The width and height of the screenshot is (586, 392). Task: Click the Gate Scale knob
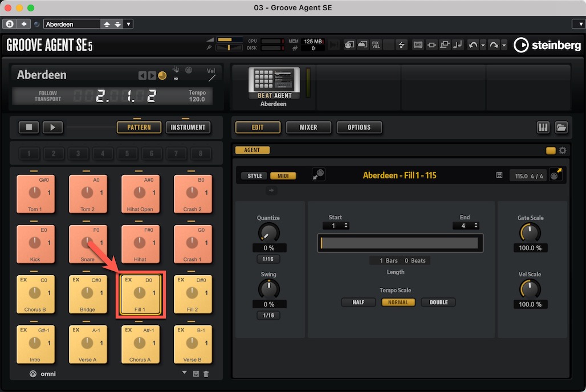[530, 233]
